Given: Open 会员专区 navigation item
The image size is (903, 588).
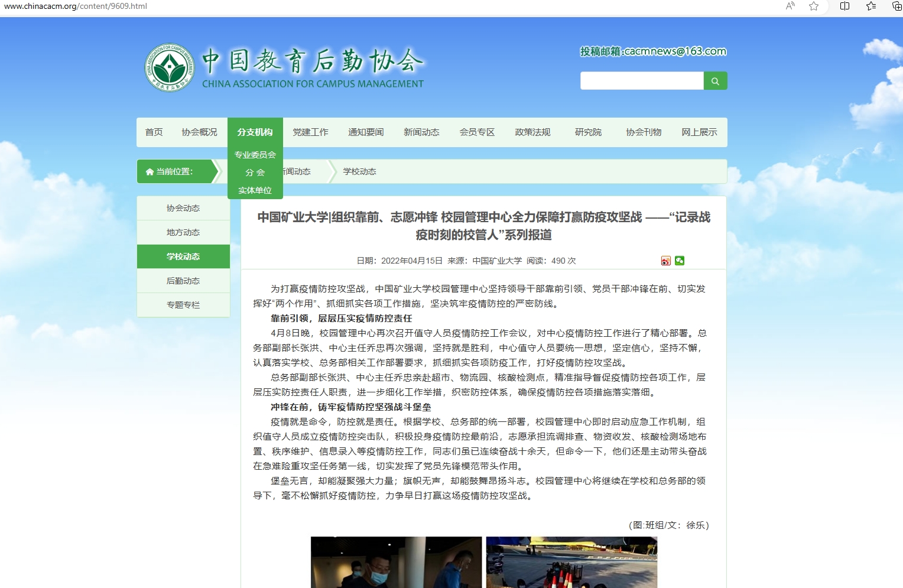Looking at the screenshot, I should 478,132.
